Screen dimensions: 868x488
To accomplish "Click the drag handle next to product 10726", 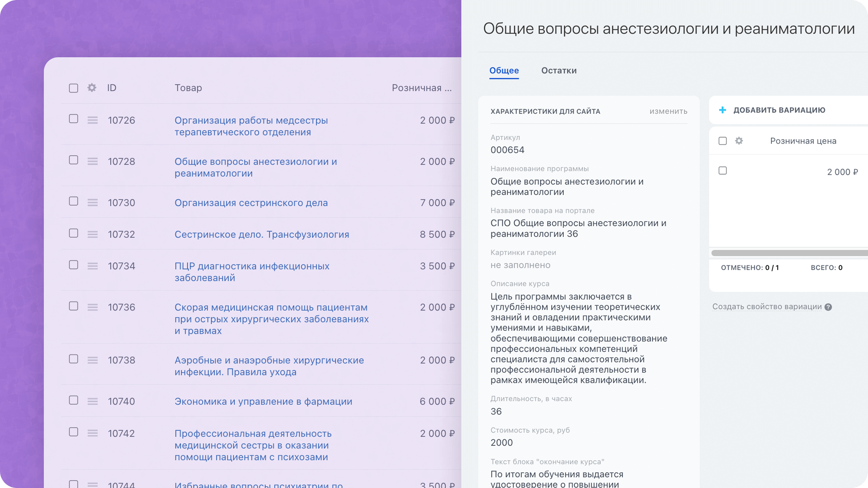I will tap(92, 120).
